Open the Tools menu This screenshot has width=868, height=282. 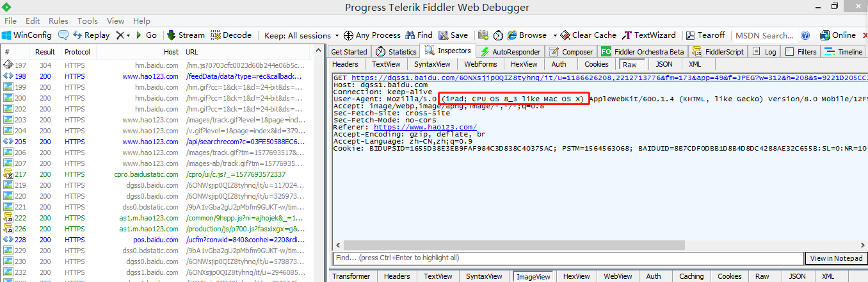pyautogui.click(x=88, y=21)
